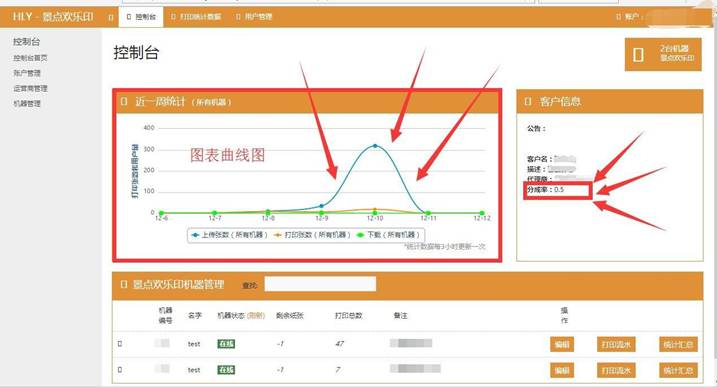The image size is (717, 388).
Task: Toggle 打印张数 series in chart legend
Action: [312, 235]
